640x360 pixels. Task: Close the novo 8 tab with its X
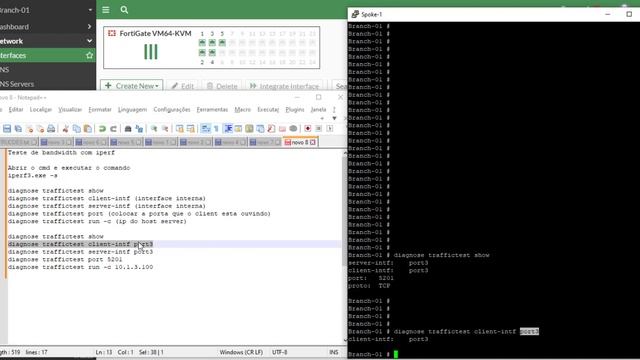[313, 142]
